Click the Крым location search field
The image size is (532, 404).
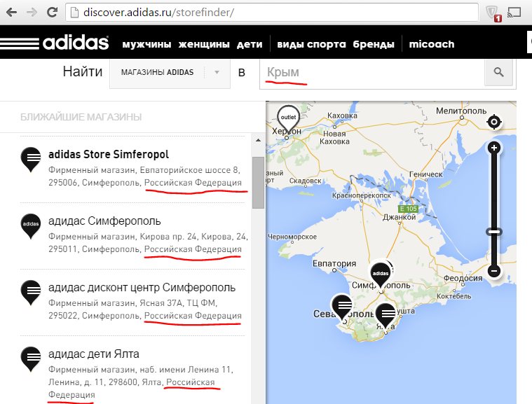pyautogui.click(x=371, y=72)
